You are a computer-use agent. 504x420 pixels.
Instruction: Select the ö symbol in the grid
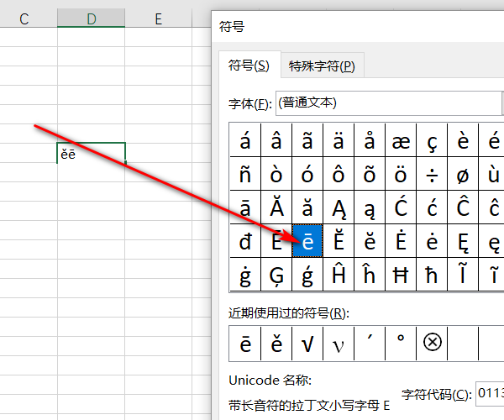(x=401, y=174)
